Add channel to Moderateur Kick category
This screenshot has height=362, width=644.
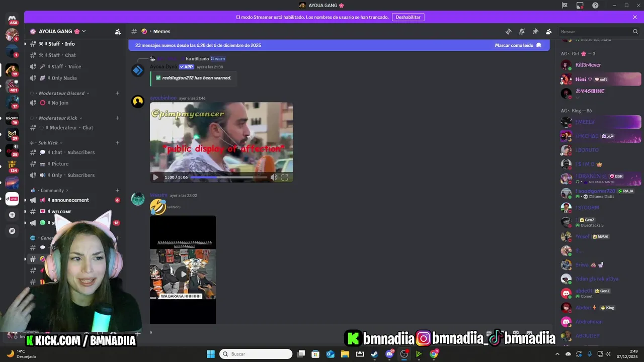pyautogui.click(x=117, y=118)
